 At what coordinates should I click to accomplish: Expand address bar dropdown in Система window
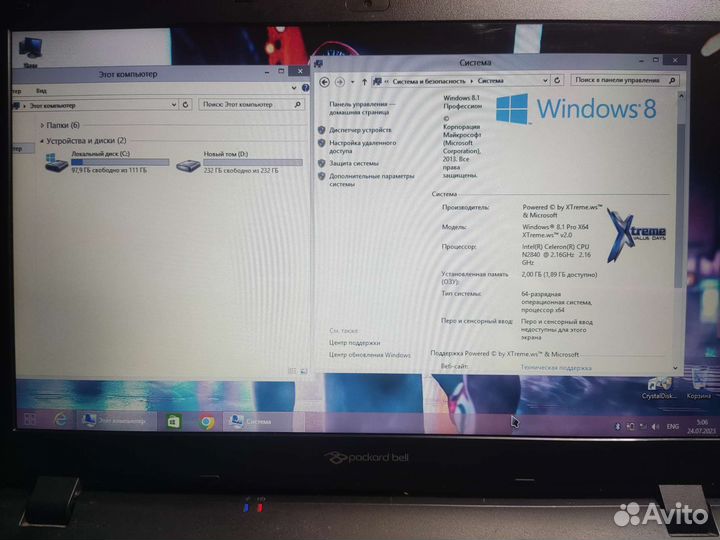point(545,80)
